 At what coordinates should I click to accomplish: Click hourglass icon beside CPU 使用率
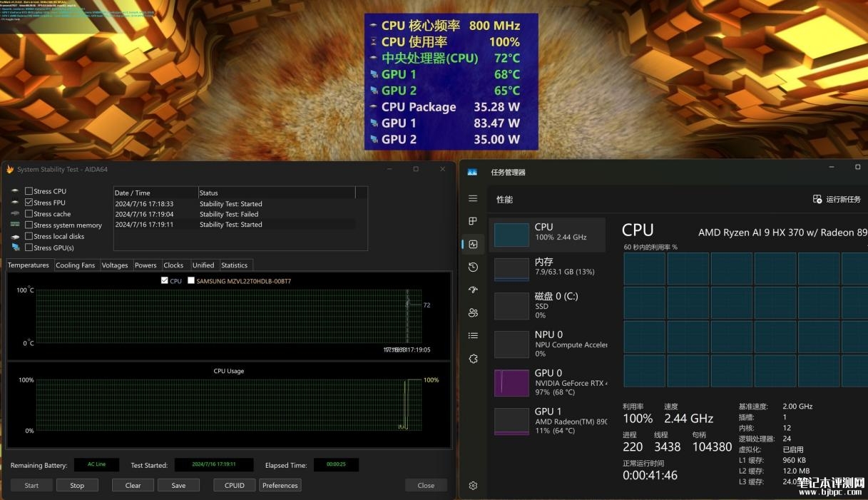tap(374, 42)
